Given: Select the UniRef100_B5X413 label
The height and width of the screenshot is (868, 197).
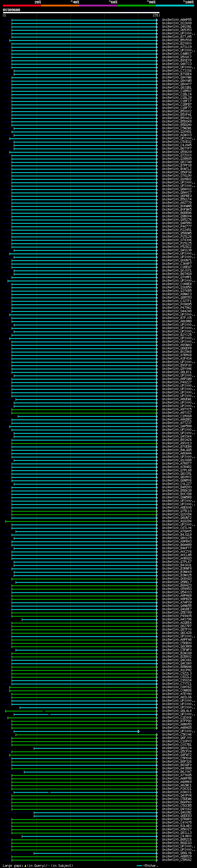Looking at the screenshot, I should [177, 118].
